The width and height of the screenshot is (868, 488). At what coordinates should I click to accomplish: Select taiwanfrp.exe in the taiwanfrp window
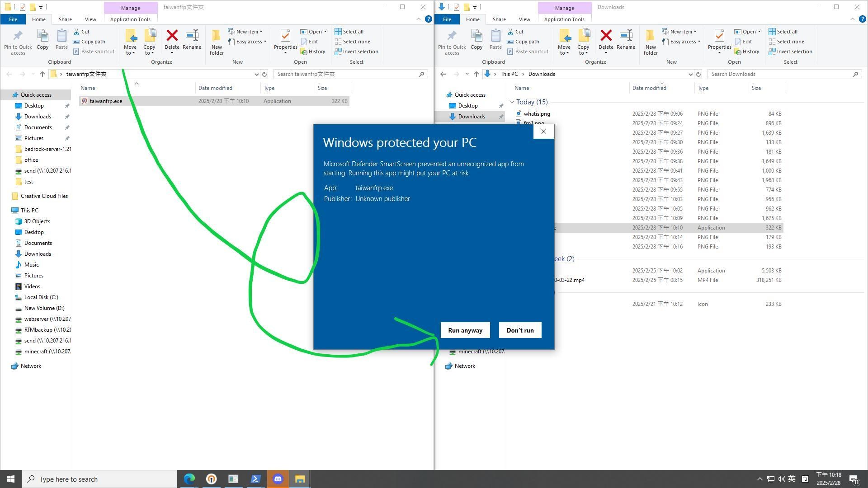click(214, 101)
